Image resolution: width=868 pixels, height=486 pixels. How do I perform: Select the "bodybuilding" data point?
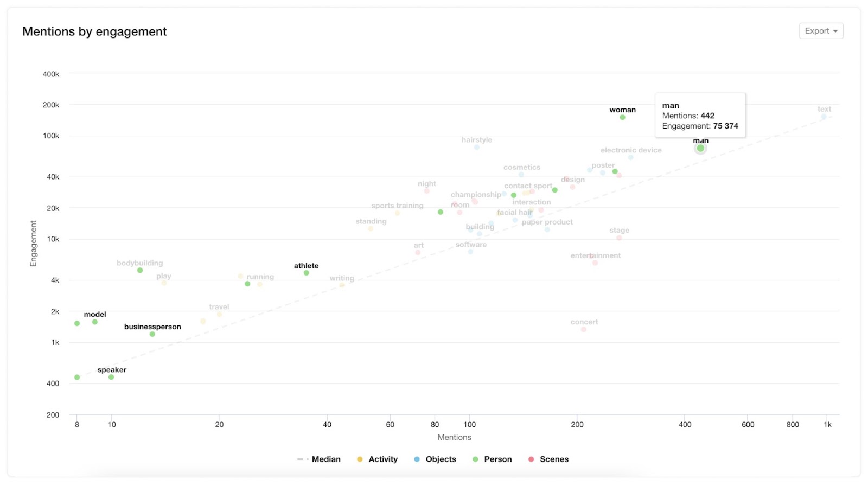click(139, 270)
